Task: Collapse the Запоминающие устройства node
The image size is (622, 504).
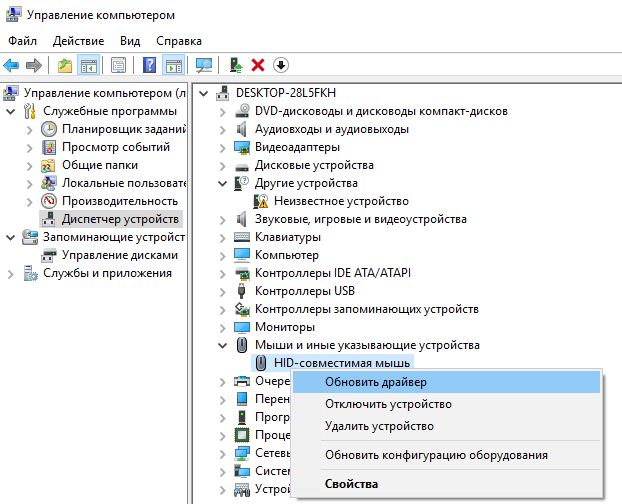Action: pyautogui.click(x=11, y=238)
